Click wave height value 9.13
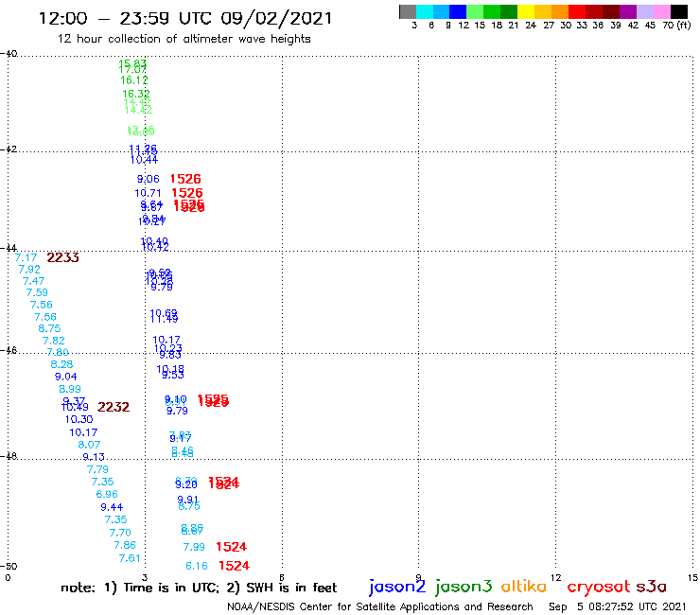Viewport: 700px width, 615px height. click(94, 457)
